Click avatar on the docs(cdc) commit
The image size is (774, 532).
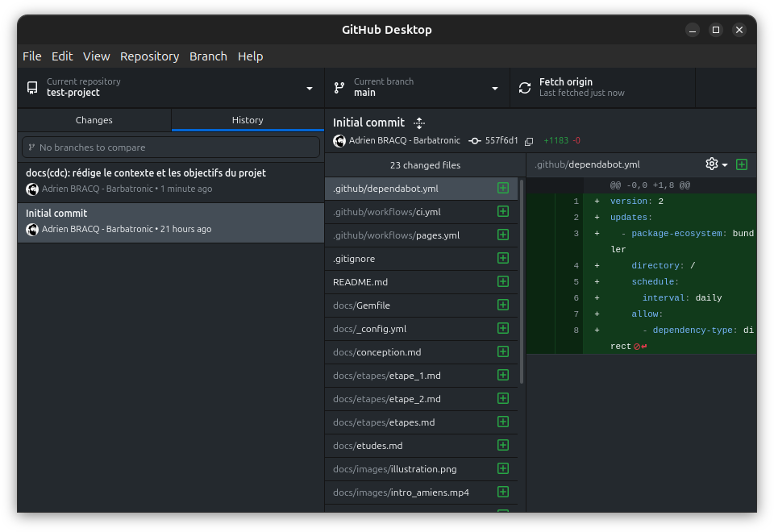(x=32, y=189)
